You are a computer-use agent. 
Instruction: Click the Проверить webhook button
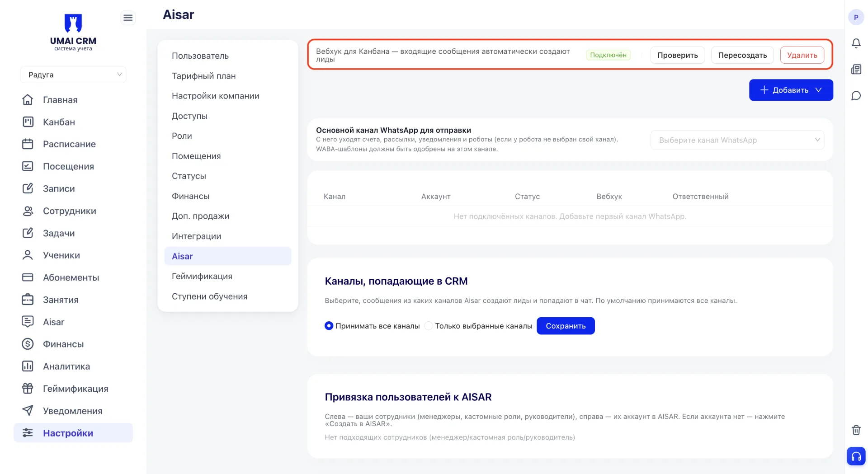click(677, 55)
